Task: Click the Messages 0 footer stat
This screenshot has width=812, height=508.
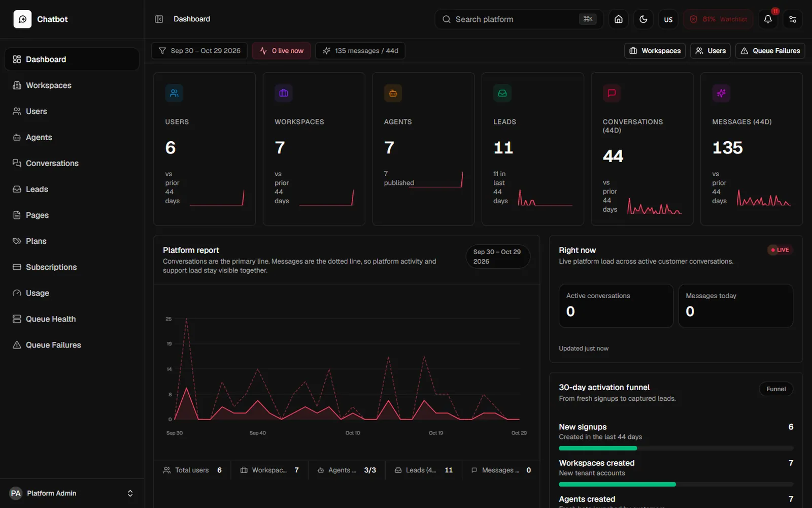Action: click(501, 470)
